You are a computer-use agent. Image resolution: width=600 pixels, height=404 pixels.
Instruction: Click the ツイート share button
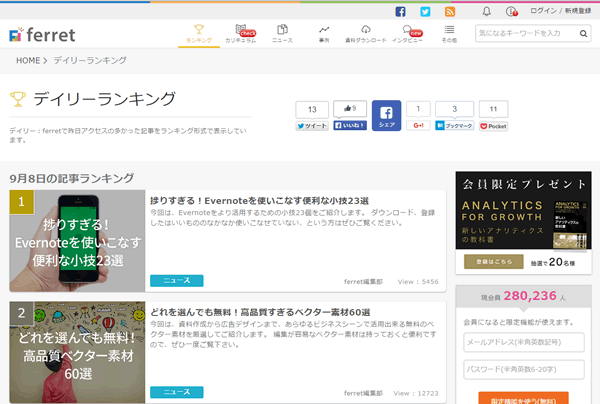click(x=312, y=126)
